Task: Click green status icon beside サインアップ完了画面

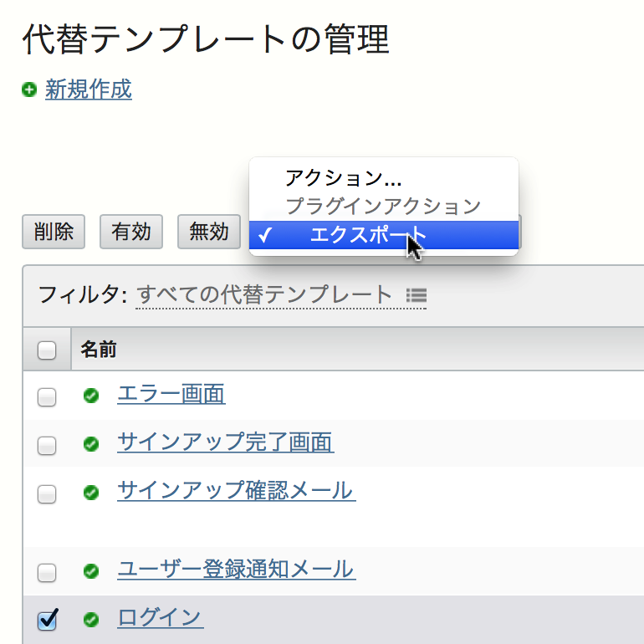Action: (x=91, y=444)
